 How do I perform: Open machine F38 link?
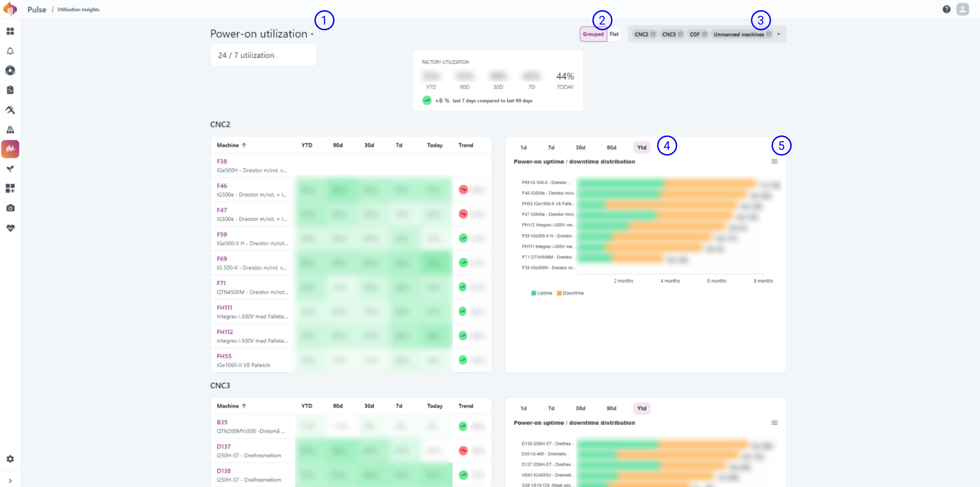point(222,161)
